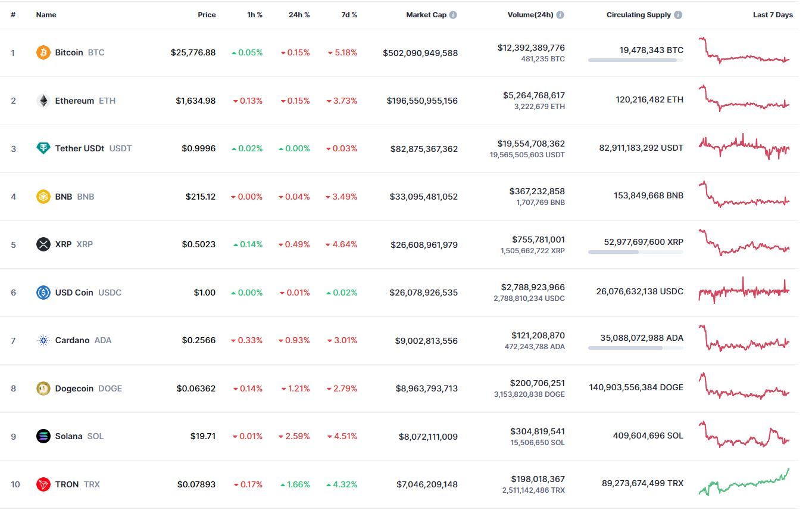Click the Bitcoin orange coin icon
This screenshot has height=510, width=812.
click(43, 52)
